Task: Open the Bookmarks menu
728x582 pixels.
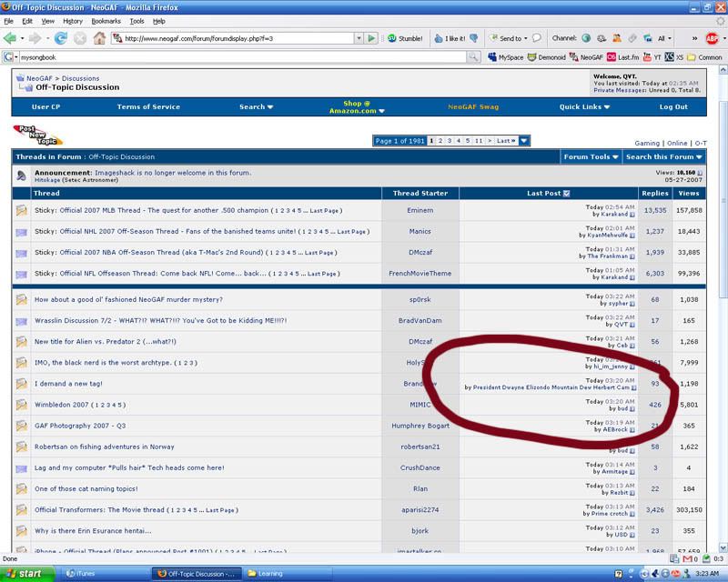Action: [x=106, y=21]
